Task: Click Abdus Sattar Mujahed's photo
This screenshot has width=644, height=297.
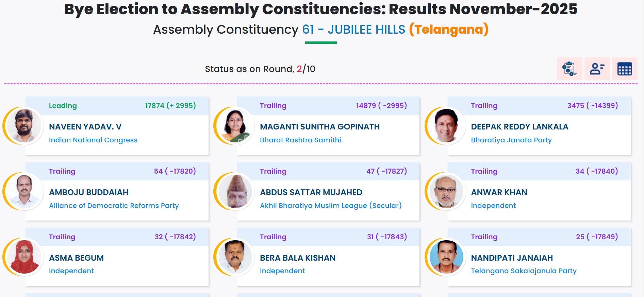Action: (x=235, y=191)
